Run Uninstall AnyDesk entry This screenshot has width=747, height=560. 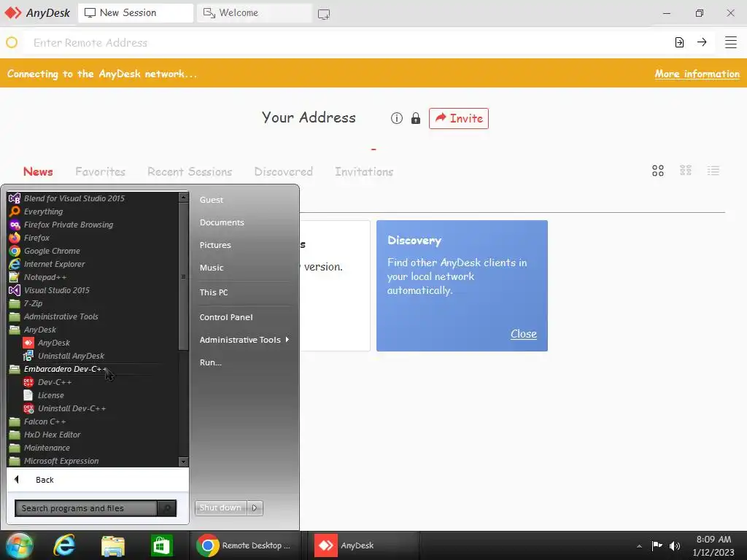click(71, 356)
